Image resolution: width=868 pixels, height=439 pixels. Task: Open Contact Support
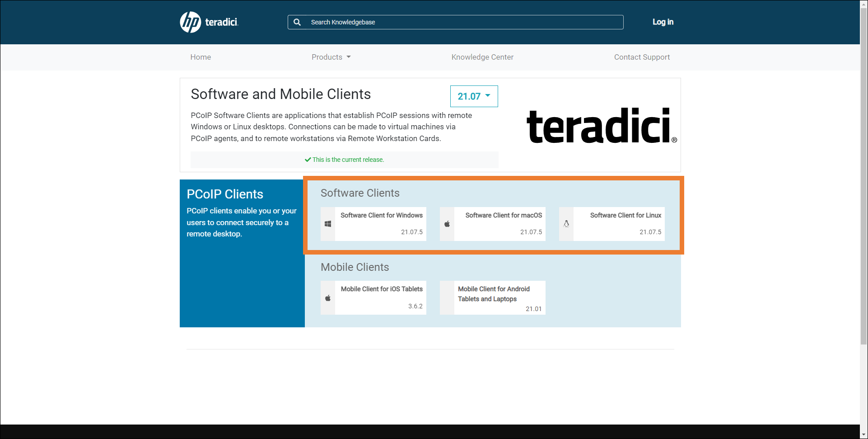(x=642, y=57)
